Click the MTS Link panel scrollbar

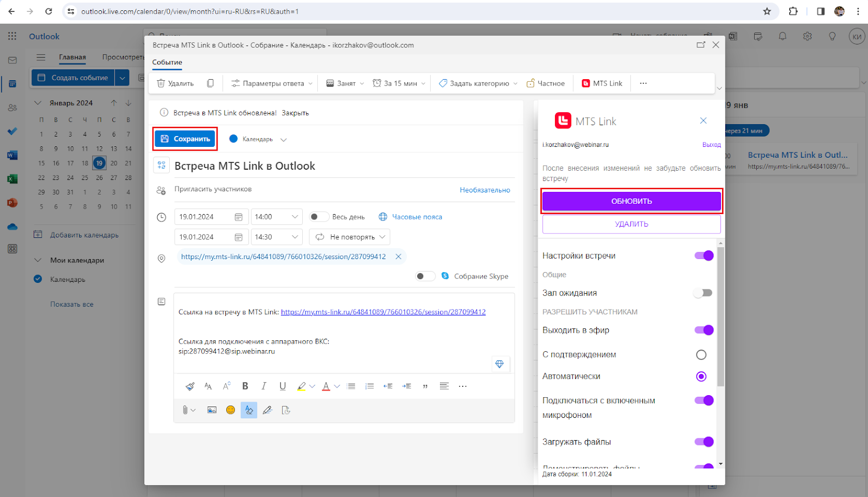pos(720,317)
